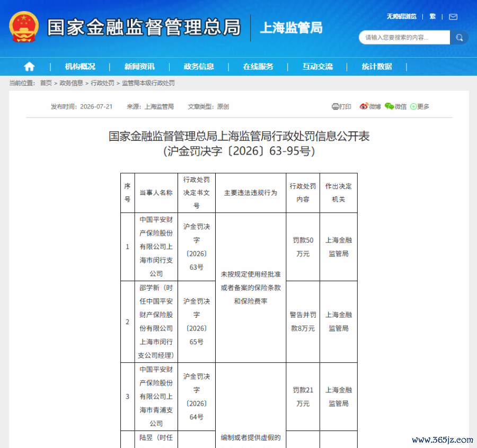Click violation text 未按规定使用经批准

click(x=251, y=274)
